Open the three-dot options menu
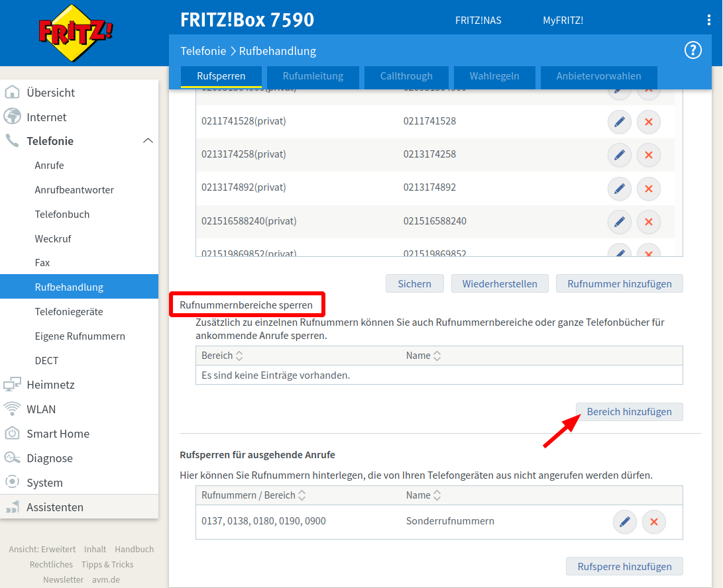The height and width of the screenshot is (588, 723). [708, 20]
